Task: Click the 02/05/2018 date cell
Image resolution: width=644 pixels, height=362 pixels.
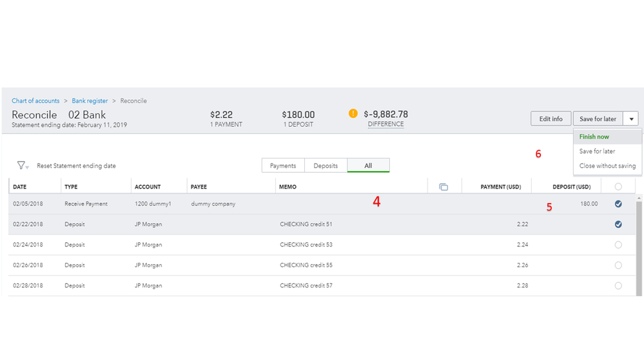Action: tap(28, 204)
